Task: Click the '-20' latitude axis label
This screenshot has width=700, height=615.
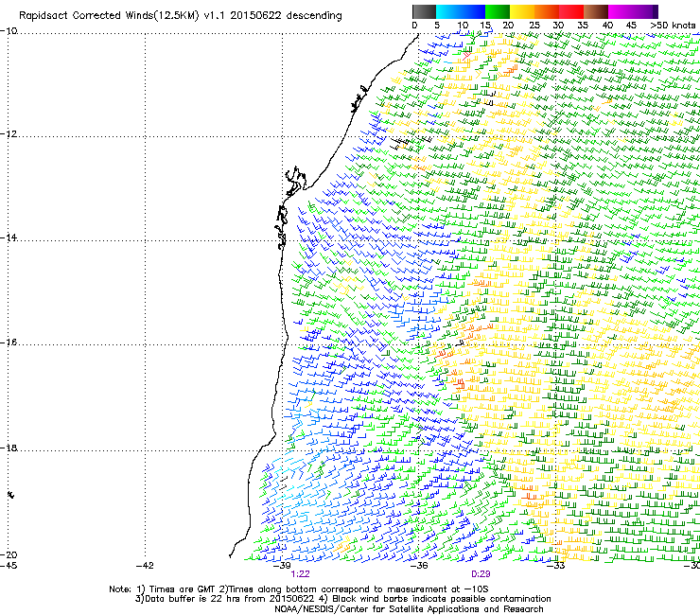Action: click(9, 554)
